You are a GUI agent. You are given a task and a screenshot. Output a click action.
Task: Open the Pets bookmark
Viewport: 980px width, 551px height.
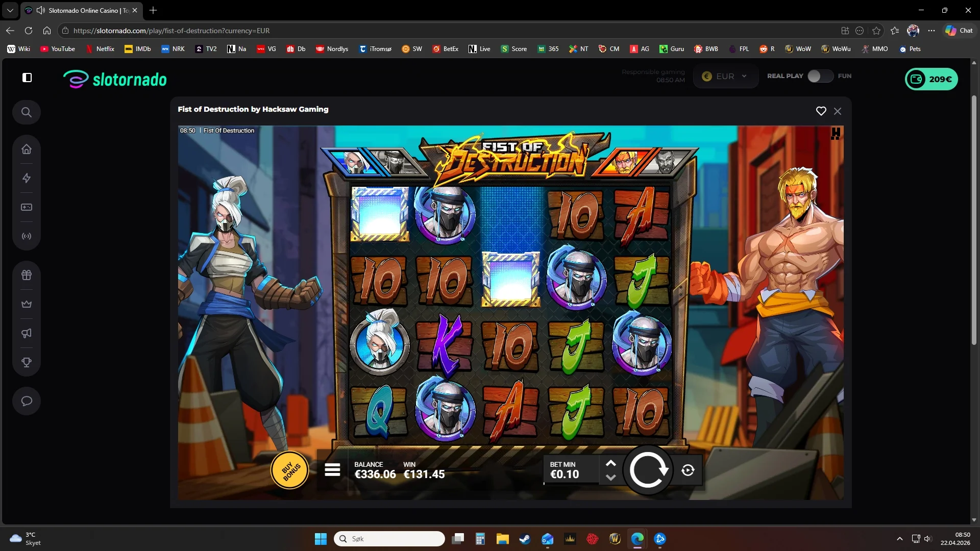coord(910,49)
